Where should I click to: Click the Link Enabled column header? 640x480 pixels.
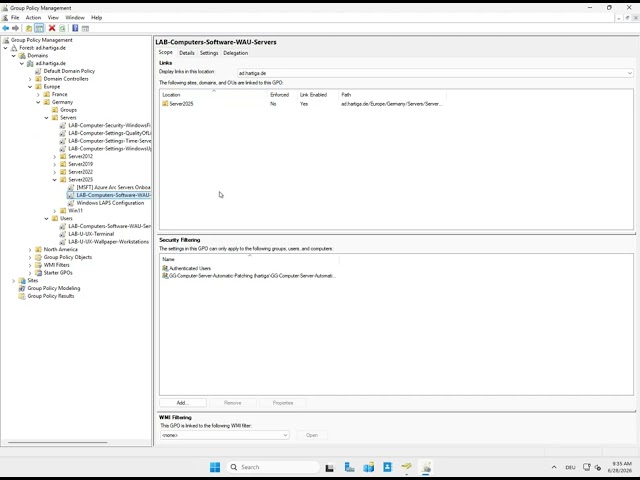tap(318, 95)
